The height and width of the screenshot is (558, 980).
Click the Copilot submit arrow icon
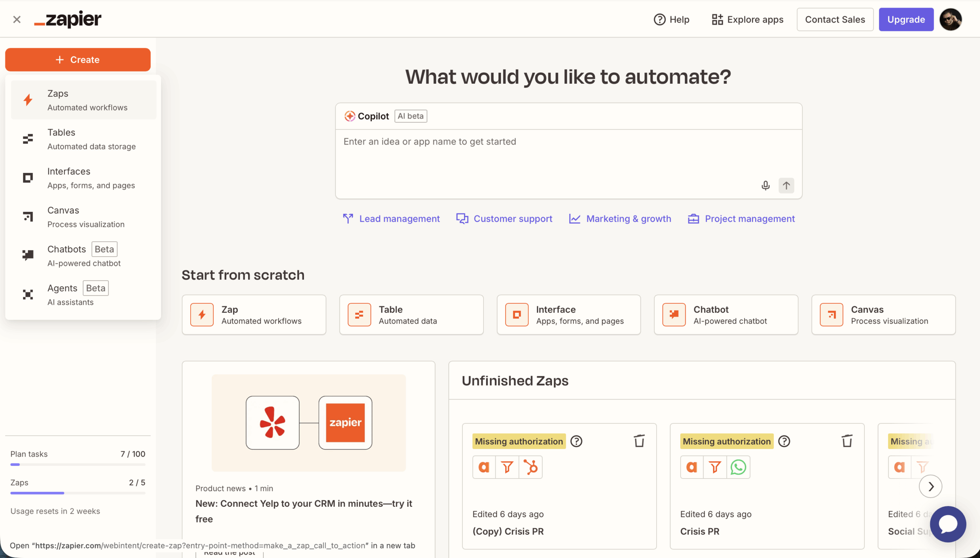click(x=786, y=185)
